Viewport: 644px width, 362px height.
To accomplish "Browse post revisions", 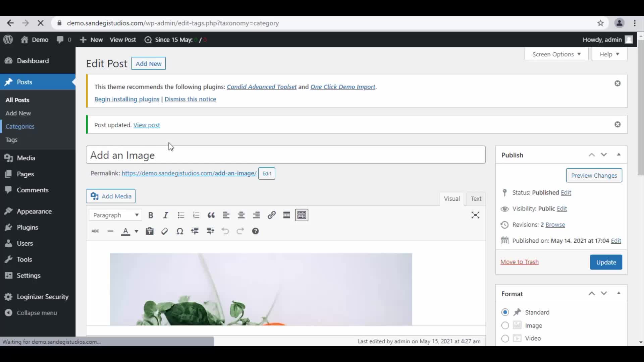I will pos(555,225).
